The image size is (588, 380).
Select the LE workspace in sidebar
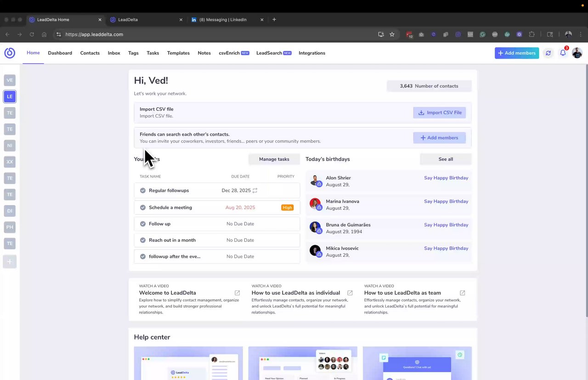10,96
